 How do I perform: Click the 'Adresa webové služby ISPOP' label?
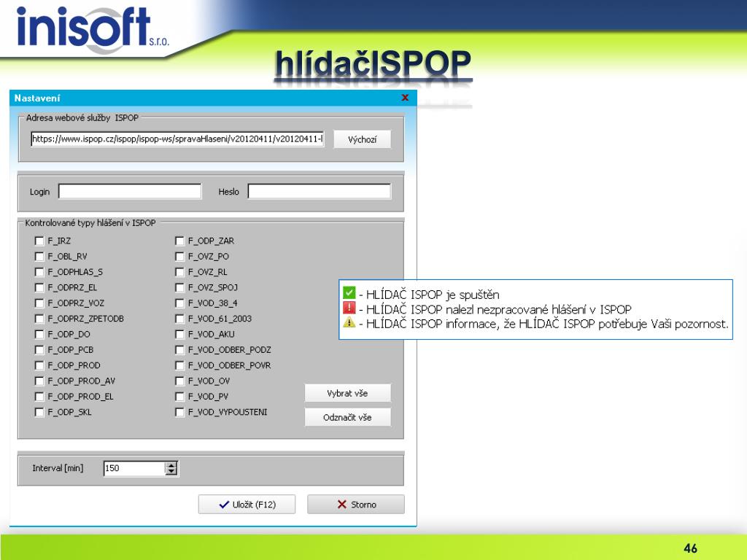(x=82, y=117)
